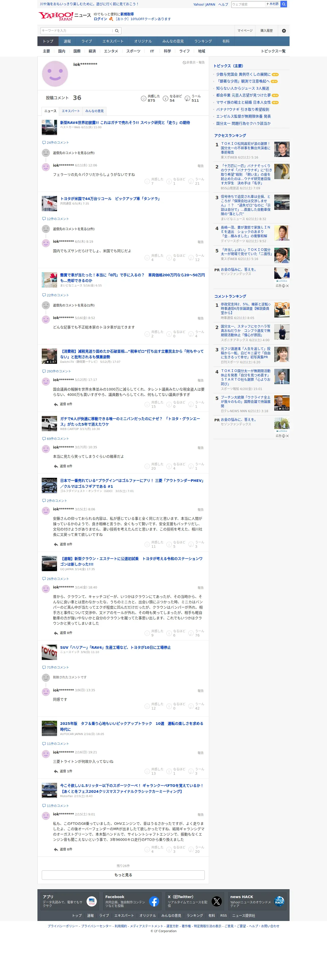Click the news HACK icon in footer
The image size is (327, 980).
[x=279, y=901]
